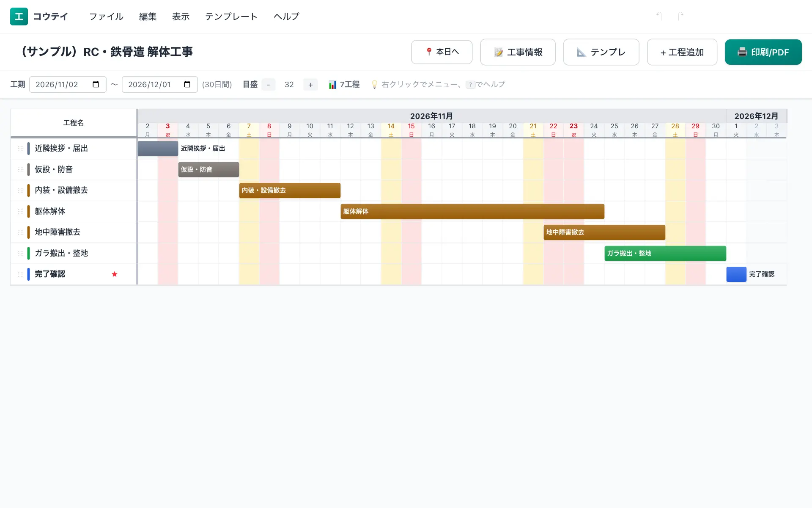The image size is (812, 508).
Task: Open the ヘルプ menu
Action: coord(286,17)
